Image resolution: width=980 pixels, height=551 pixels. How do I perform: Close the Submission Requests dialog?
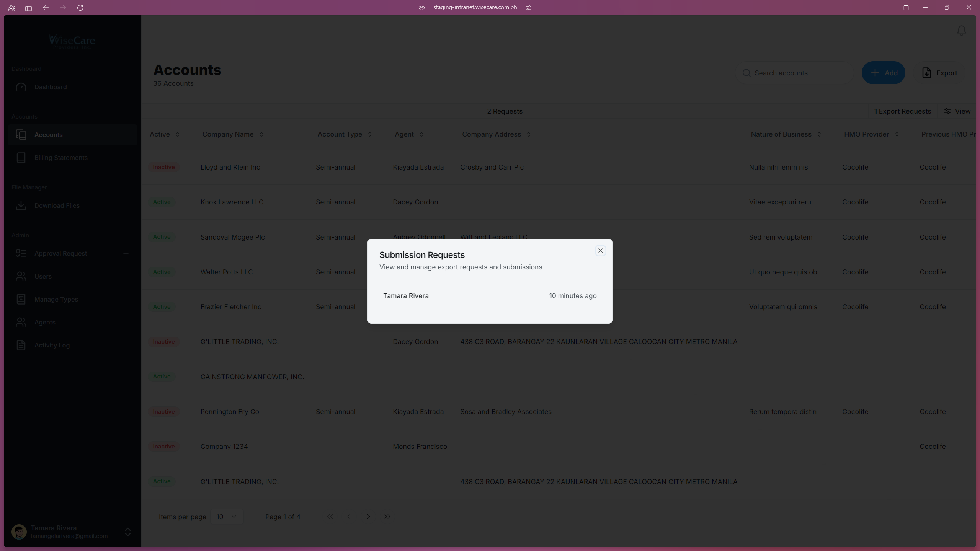[x=600, y=250]
